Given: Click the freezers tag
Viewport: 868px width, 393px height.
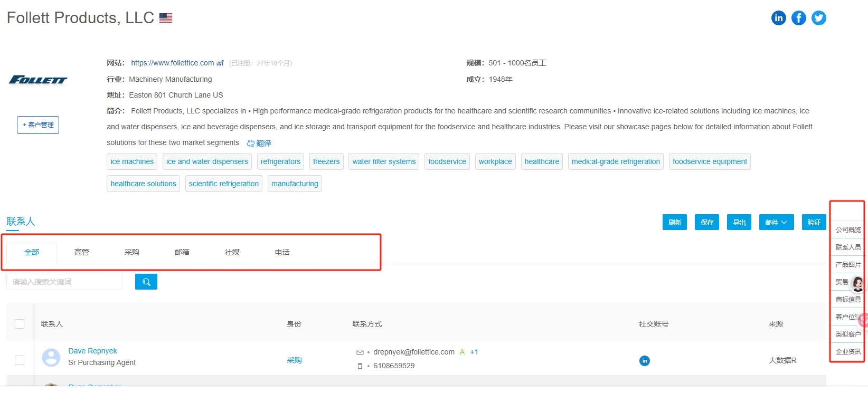Looking at the screenshot, I should click(326, 161).
